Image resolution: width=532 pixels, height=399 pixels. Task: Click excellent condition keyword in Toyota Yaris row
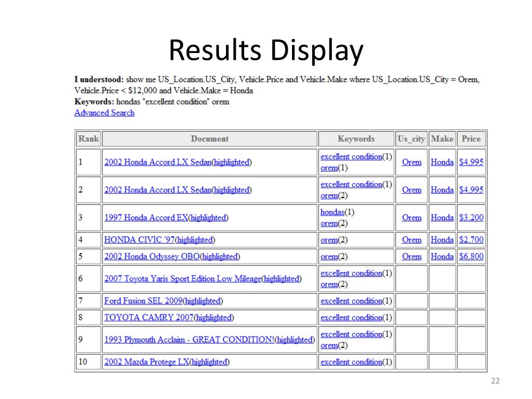351,273
